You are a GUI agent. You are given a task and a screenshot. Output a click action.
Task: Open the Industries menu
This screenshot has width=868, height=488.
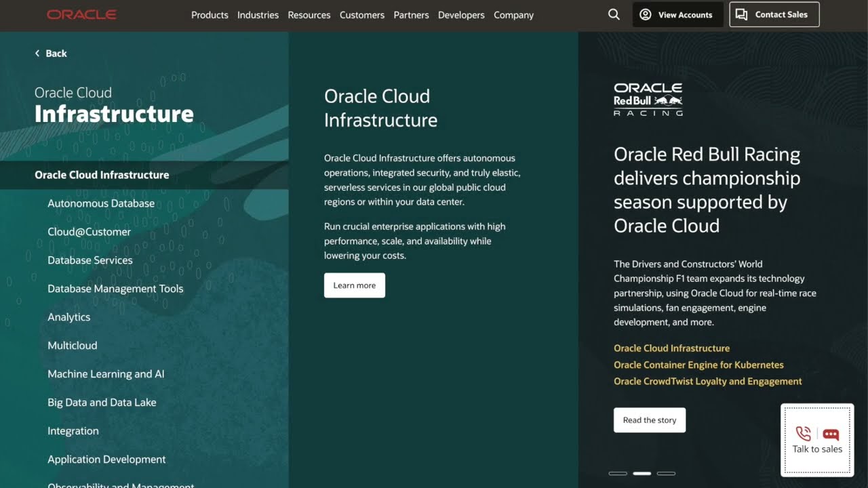(x=258, y=15)
